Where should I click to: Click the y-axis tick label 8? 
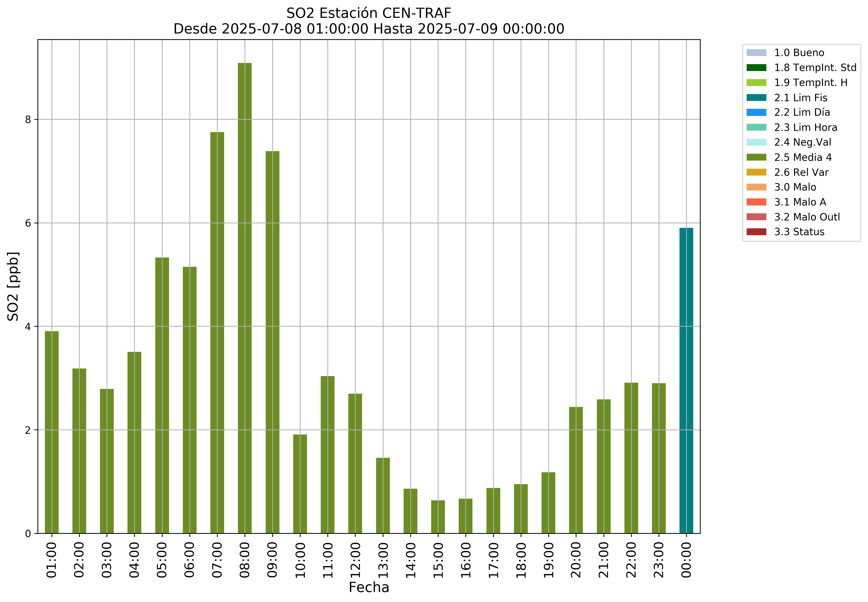tap(28, 119)
